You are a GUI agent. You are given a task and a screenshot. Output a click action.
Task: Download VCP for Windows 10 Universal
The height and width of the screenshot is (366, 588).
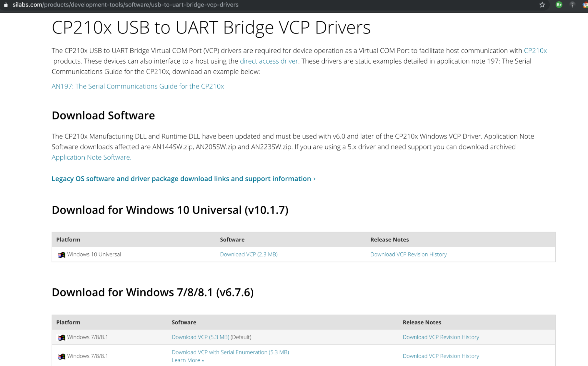249,254
